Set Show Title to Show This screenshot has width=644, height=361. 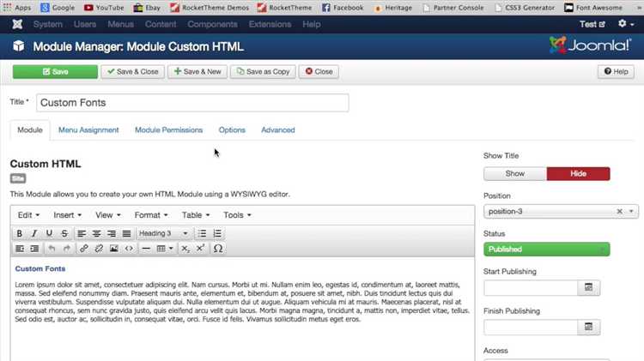(515, 173)
